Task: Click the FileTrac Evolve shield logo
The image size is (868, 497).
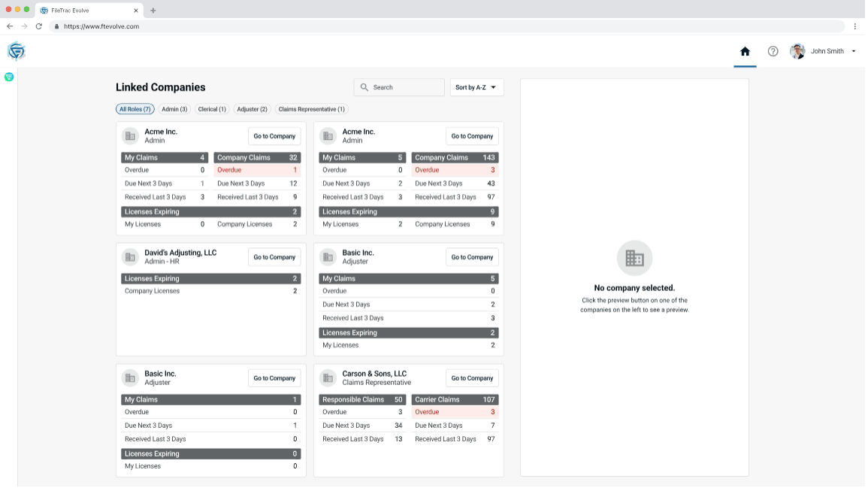Action: 16,50
